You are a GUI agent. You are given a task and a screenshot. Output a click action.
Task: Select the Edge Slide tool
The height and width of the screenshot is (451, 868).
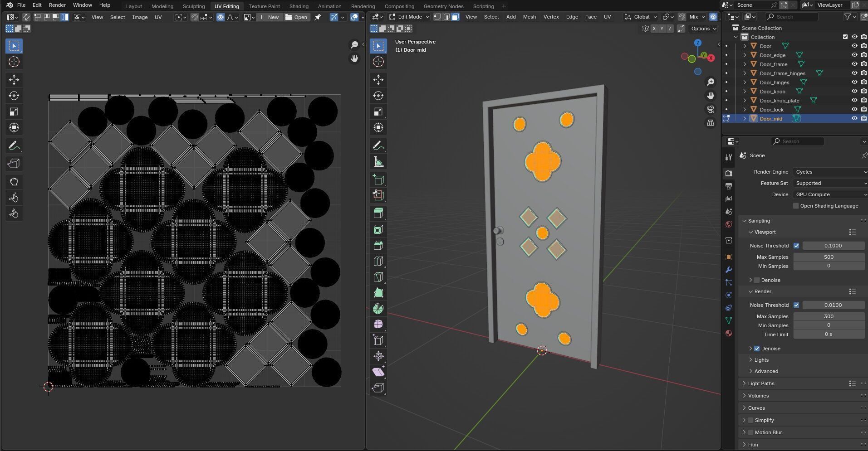click(378, 340)
